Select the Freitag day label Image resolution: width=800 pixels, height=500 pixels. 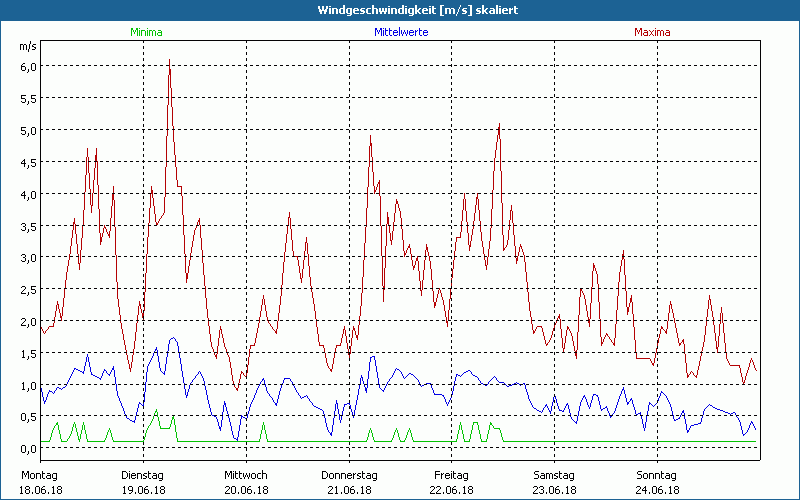[452, 475]
